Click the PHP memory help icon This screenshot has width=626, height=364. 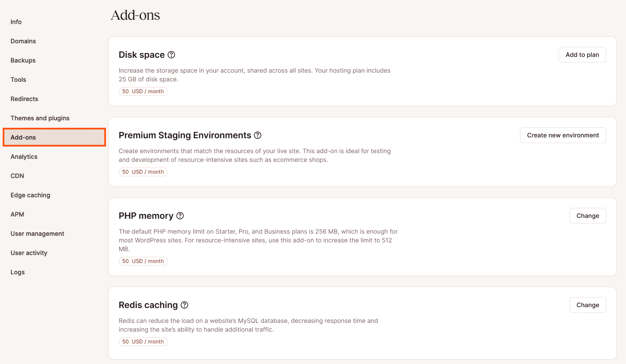coord(180,216)
